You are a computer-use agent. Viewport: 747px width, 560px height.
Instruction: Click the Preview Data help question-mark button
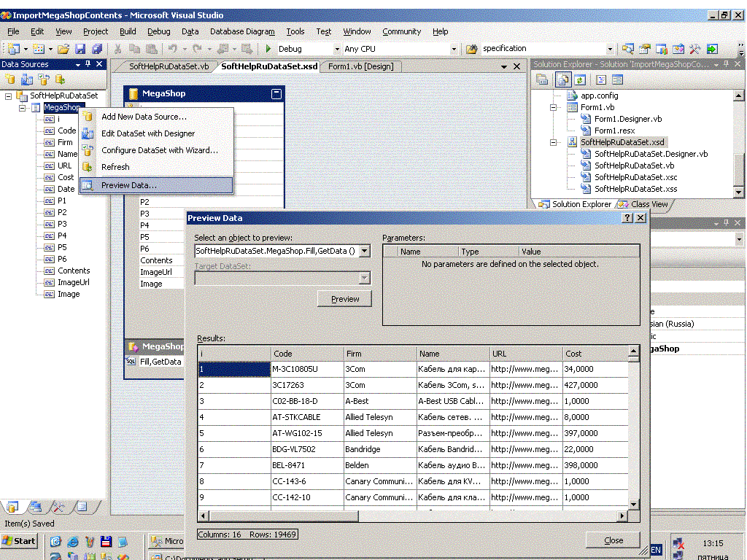[x=627, y=217]
